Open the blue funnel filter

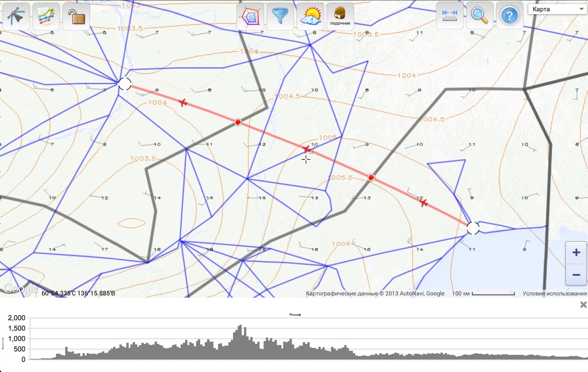point(280,16)
